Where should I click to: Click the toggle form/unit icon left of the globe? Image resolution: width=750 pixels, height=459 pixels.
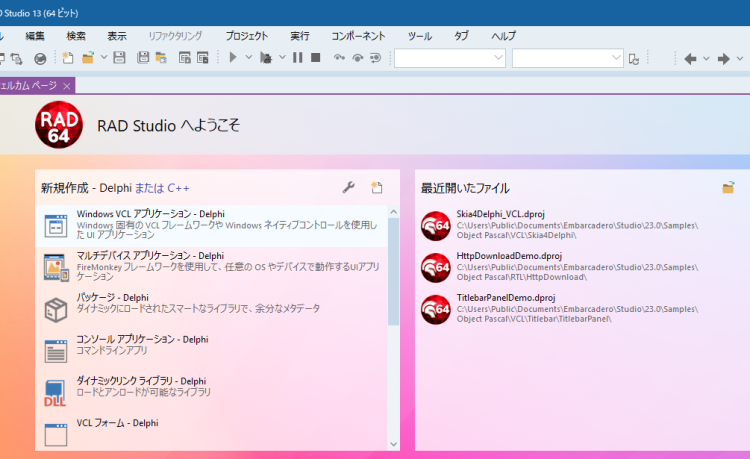(x=16, y=58)
